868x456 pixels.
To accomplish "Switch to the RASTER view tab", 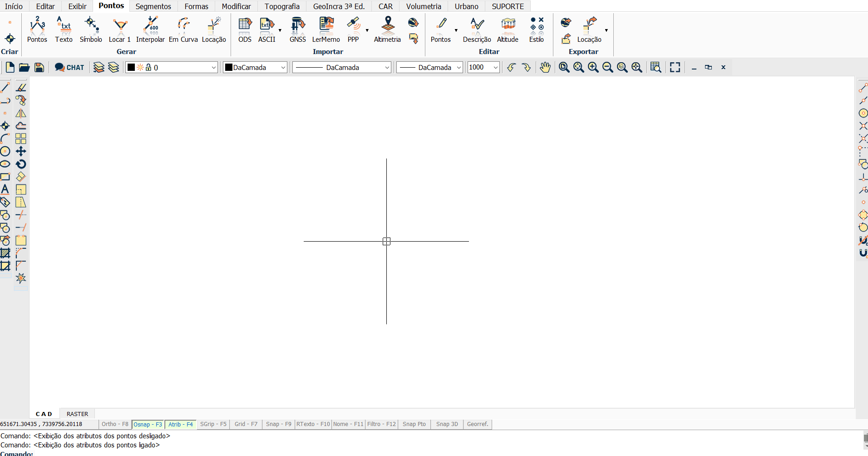I will (77, 414).
